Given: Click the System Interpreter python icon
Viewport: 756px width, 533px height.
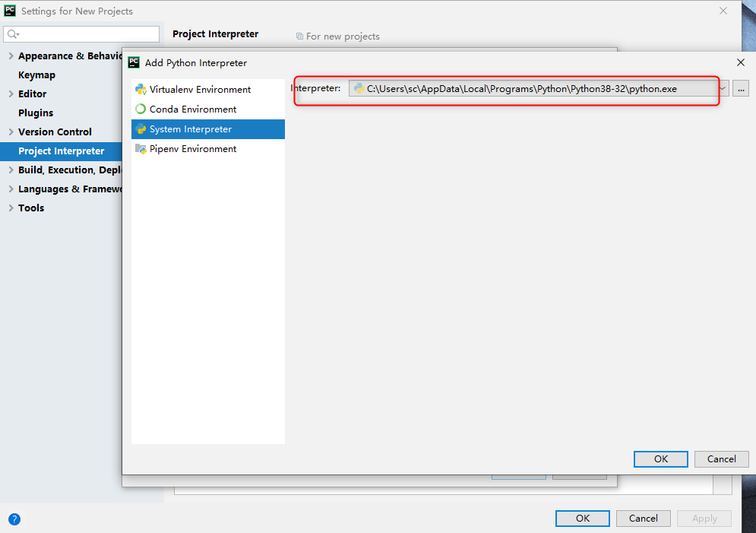Looking at the screenshot, I should coord(141,128).
